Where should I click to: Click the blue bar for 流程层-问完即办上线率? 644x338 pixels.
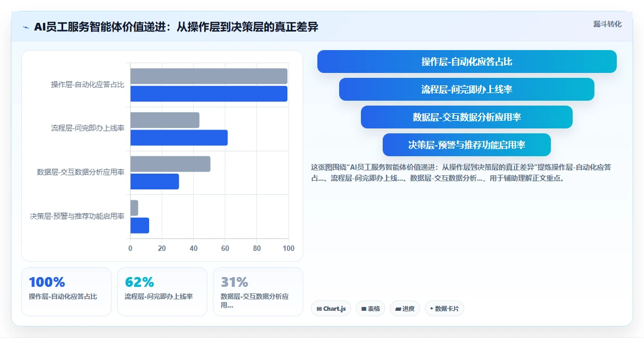click(179, 138)
